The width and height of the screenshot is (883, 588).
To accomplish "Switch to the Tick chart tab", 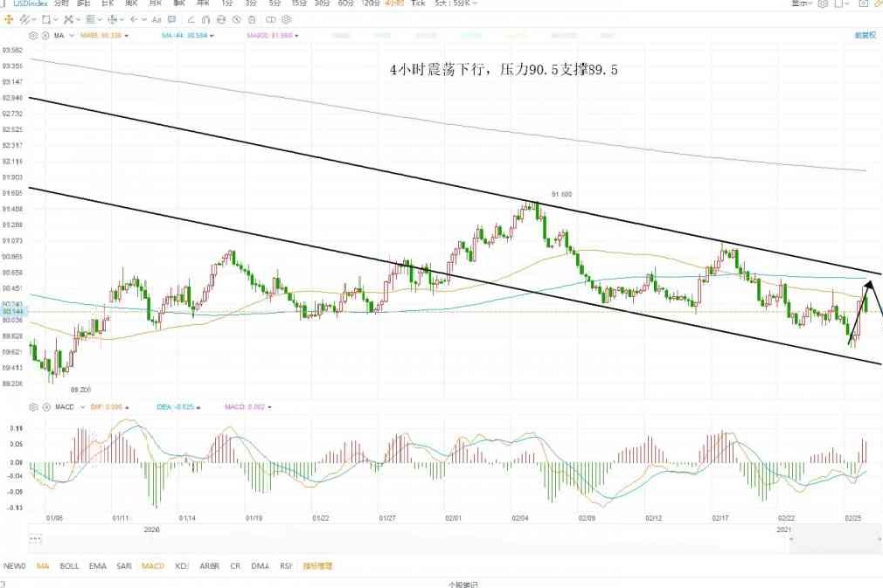I will [x=417, y=3].
